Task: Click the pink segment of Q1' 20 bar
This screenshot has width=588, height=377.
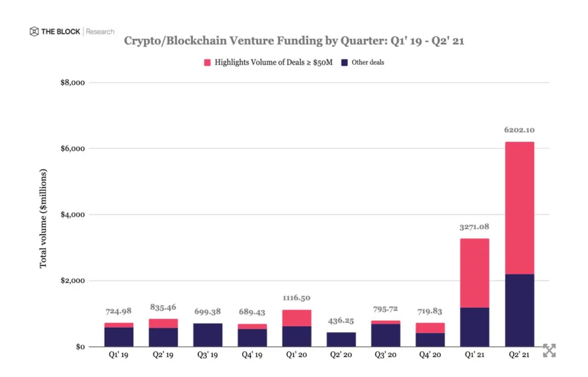Action: (x=296, y=318)
